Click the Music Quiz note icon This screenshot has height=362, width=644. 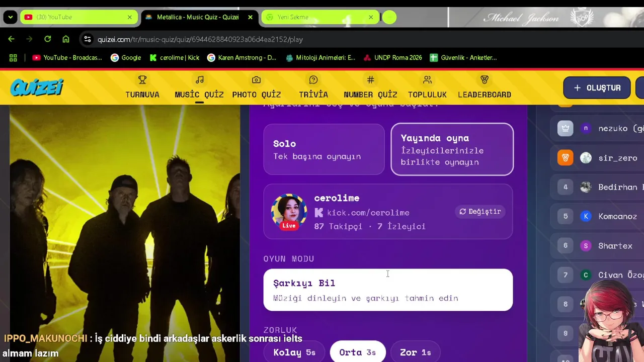tap(200, 80)
